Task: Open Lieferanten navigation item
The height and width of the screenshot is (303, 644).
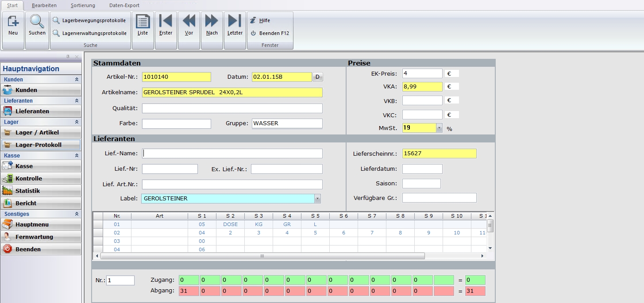Action: [41, 111]
